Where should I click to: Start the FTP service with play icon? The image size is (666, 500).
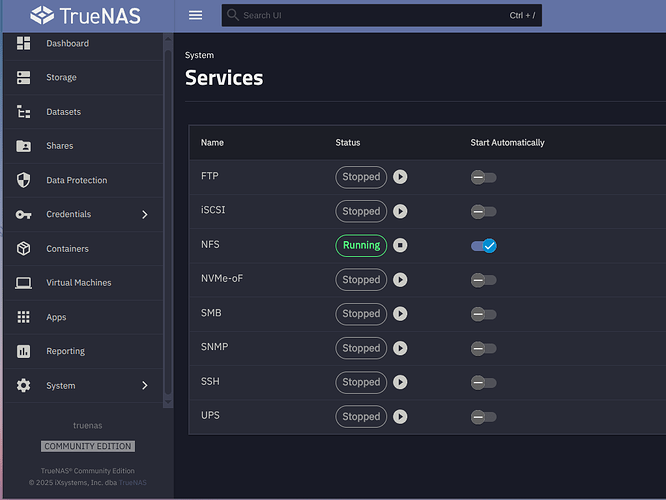click(400, 177)
